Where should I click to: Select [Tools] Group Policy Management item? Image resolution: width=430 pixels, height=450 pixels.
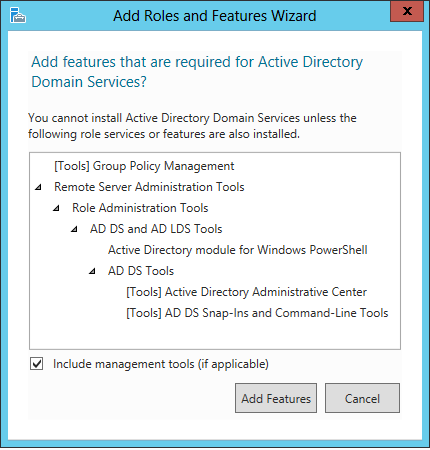tap(144, 166)
